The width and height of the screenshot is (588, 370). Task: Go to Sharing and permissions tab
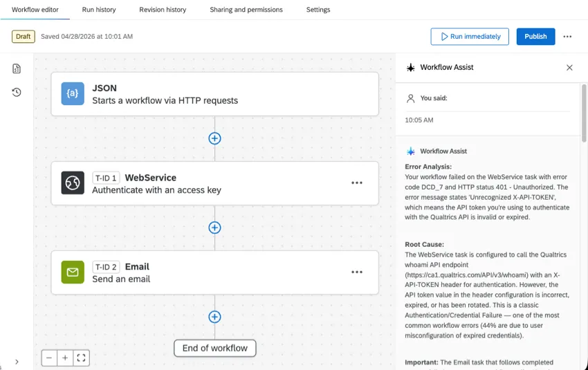(246, 10)
